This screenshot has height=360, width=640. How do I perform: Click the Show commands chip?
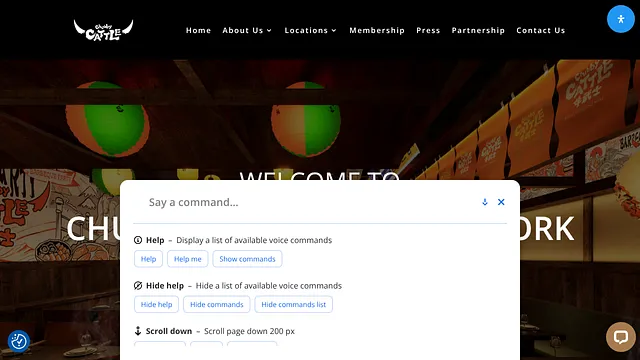tap(247, 259)
